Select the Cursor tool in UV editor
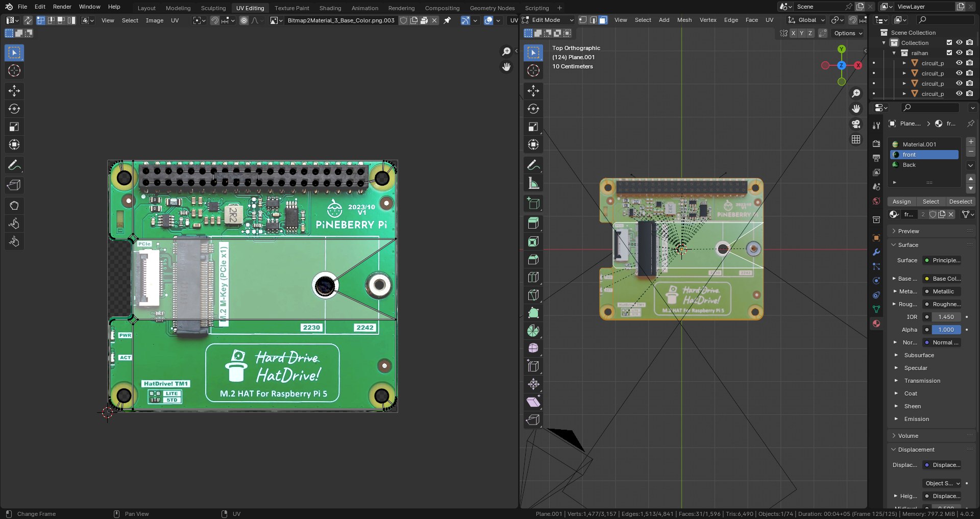The image size is (980, 519). point(14,70)
